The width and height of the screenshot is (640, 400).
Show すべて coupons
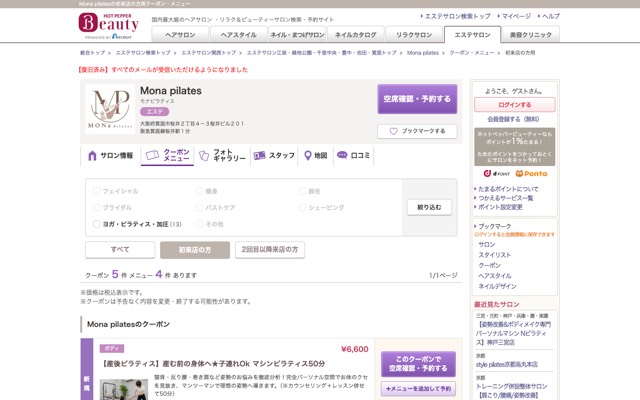pyautogui.click(x=120, y=249)
